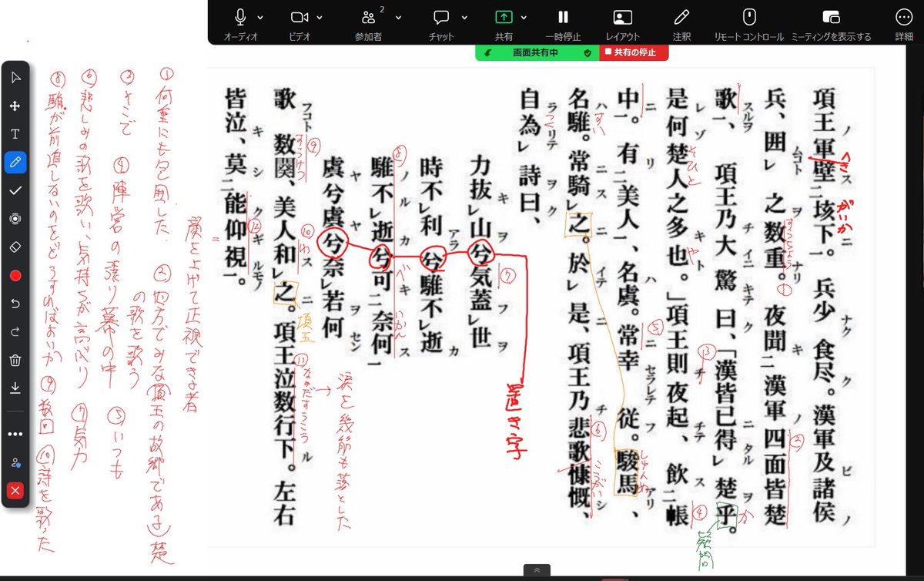Click the green 共有 share screen icon

click(x=503, y=17)
